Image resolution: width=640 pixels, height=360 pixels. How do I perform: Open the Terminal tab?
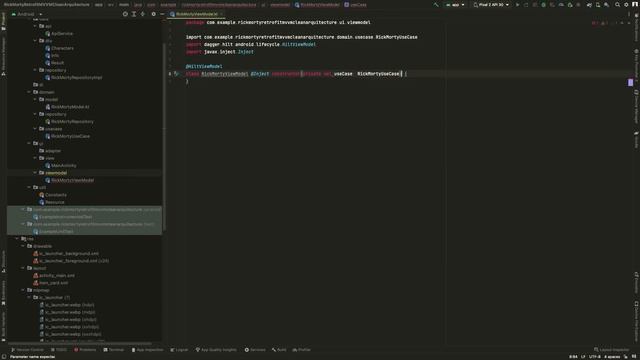113,350
